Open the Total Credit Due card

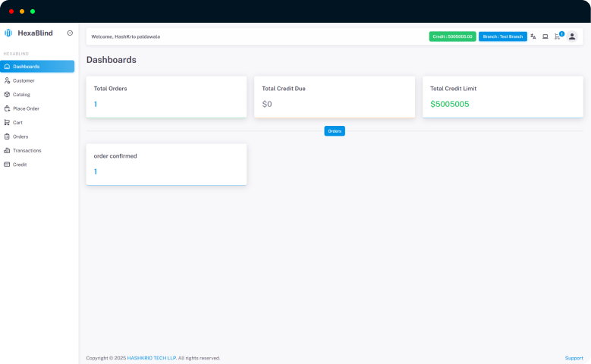335,97
